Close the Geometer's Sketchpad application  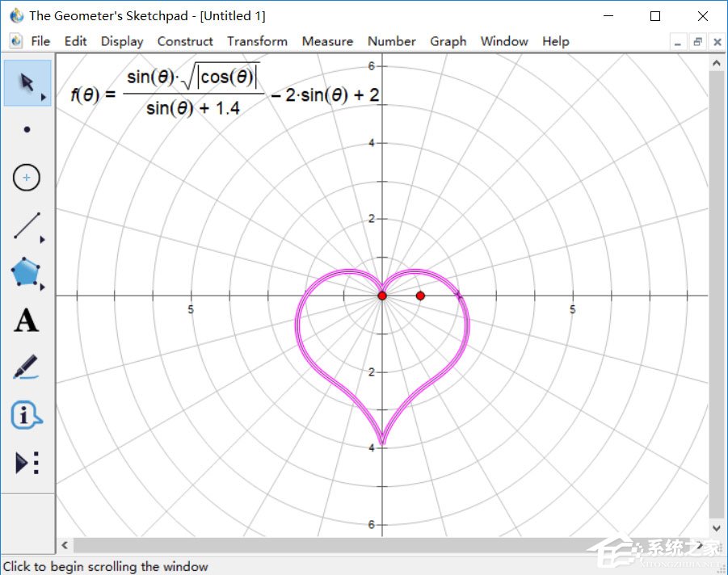(x=703, y=16)
